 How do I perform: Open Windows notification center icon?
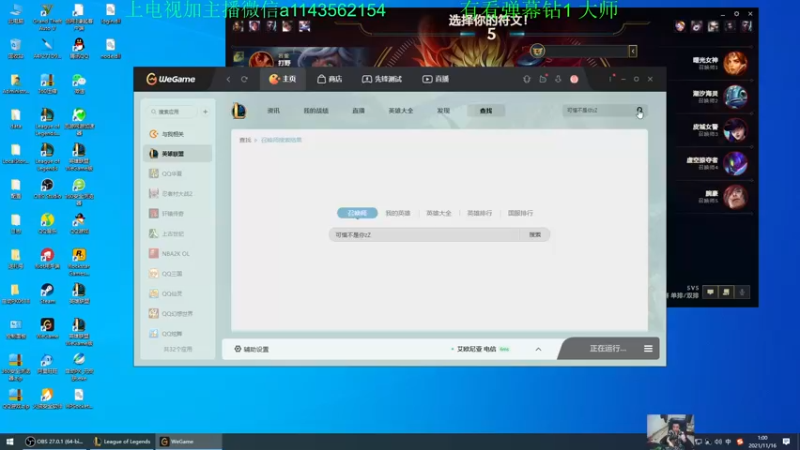pyautogui.click(x=786, y=441)
